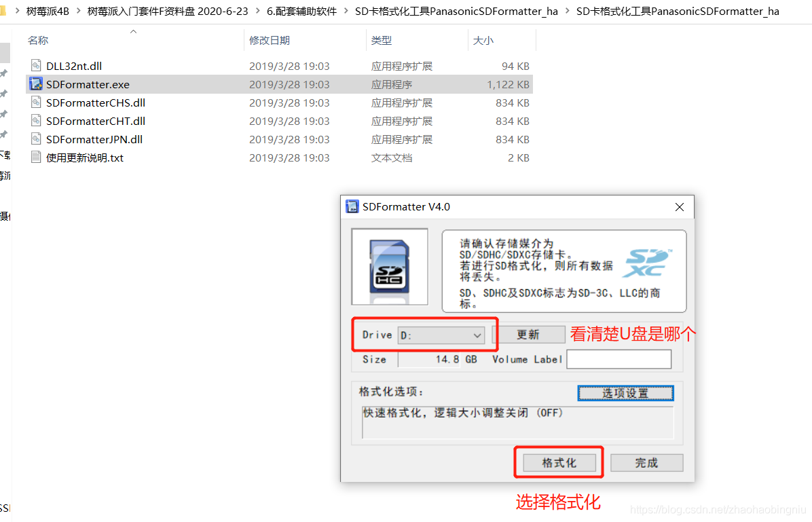Go to 6.配套辅助软件 breadcrumb folder

(301, 11)
